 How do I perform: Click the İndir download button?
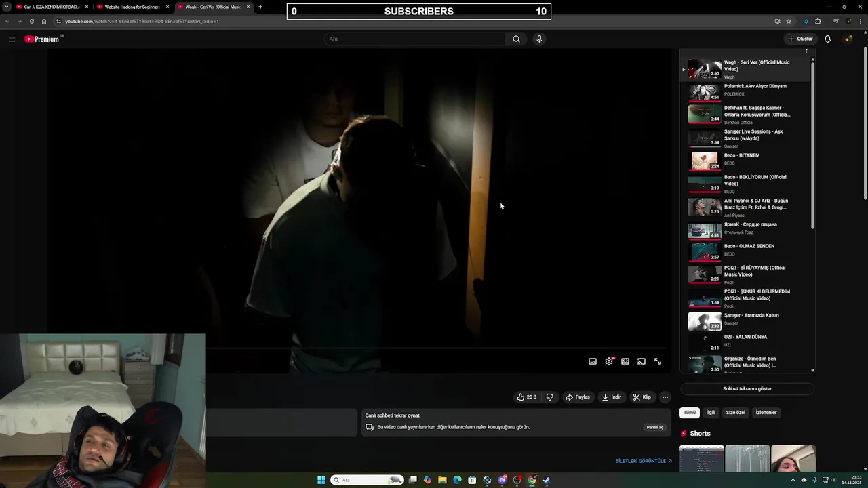tap(612, 397)
